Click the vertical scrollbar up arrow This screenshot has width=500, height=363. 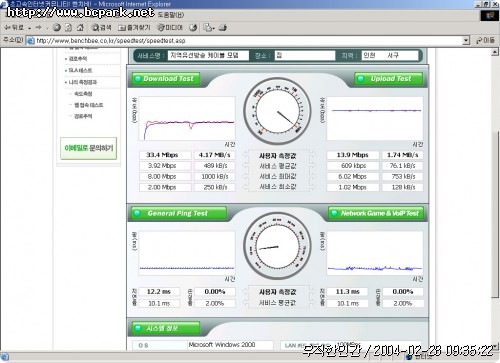pyautogui.click(x=495, y=52)
